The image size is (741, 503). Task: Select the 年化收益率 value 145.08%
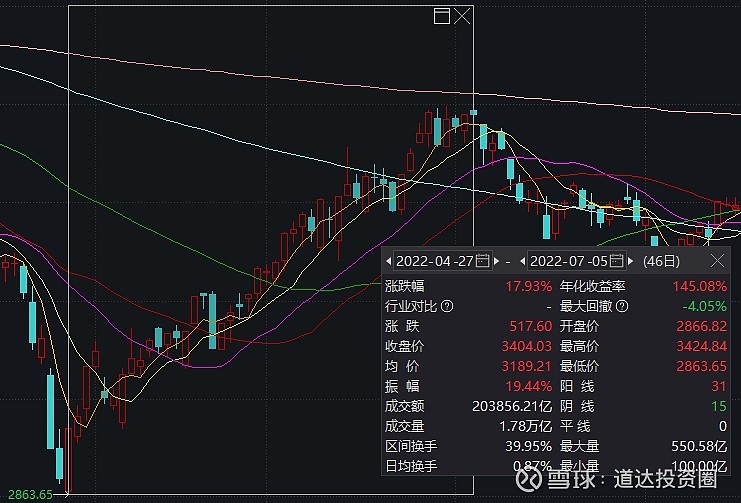pos(699,286)
